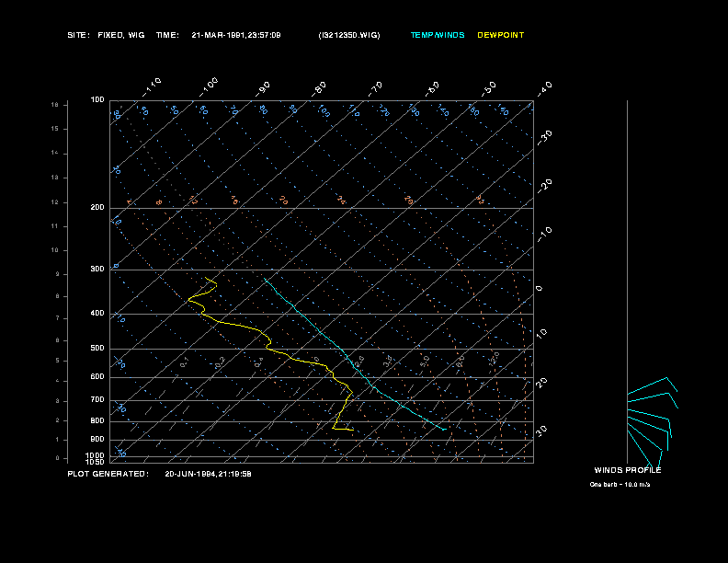Click the yellow dewpoint profile curve
The width and height of the screenshot is (728, 563).
coord(269,342)
